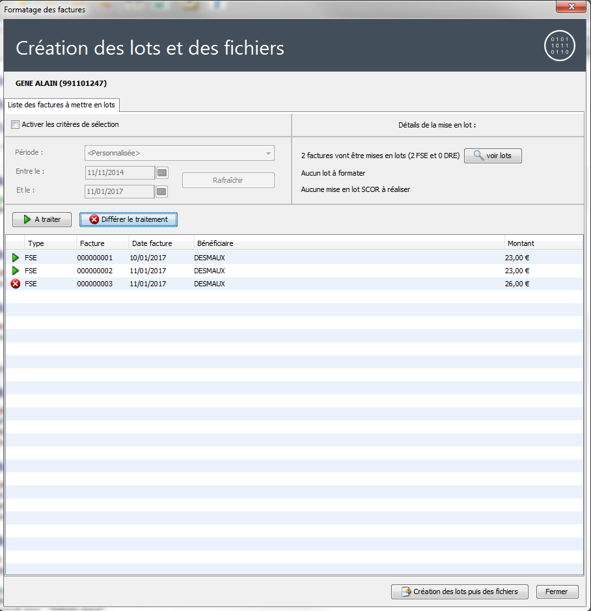This screenshot has width=591, height=611.
Task: Click green play icon on invoice 000000001
Action: point(15,258)
